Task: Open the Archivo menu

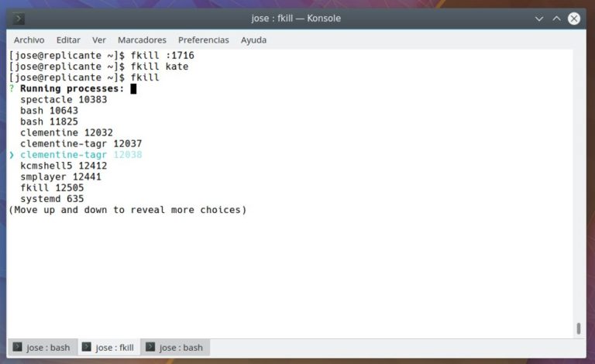Action: [x=29, y=39]
